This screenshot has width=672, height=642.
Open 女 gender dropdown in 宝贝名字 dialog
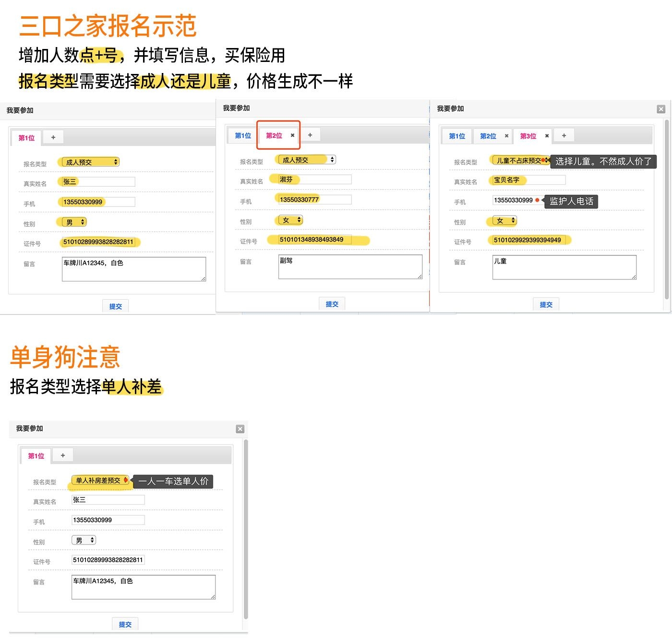click(x=505, y=220)
